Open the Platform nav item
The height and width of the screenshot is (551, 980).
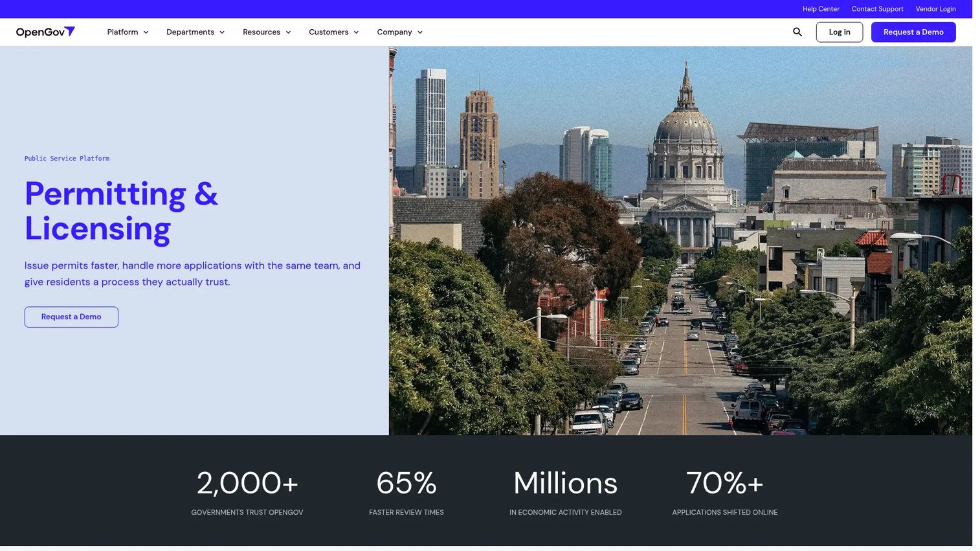pyautogui.click(x=122, y=32)
